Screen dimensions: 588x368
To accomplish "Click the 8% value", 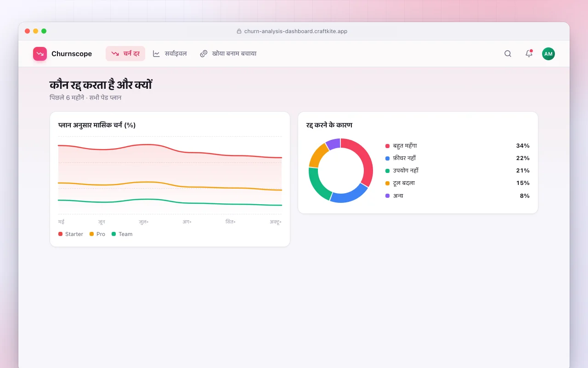I will click(525, 195).
